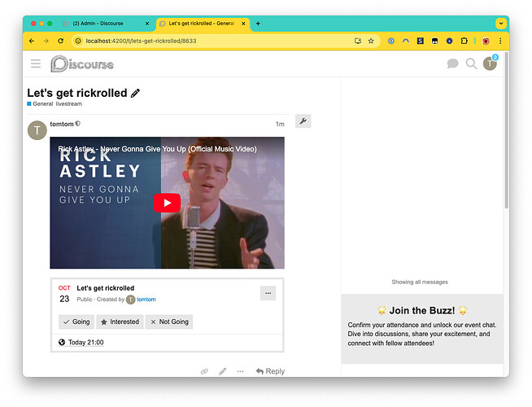The image size is (532, 407).
Task: Select the Let's get rickrolled browser tab
Action: (x=202, y=24)
